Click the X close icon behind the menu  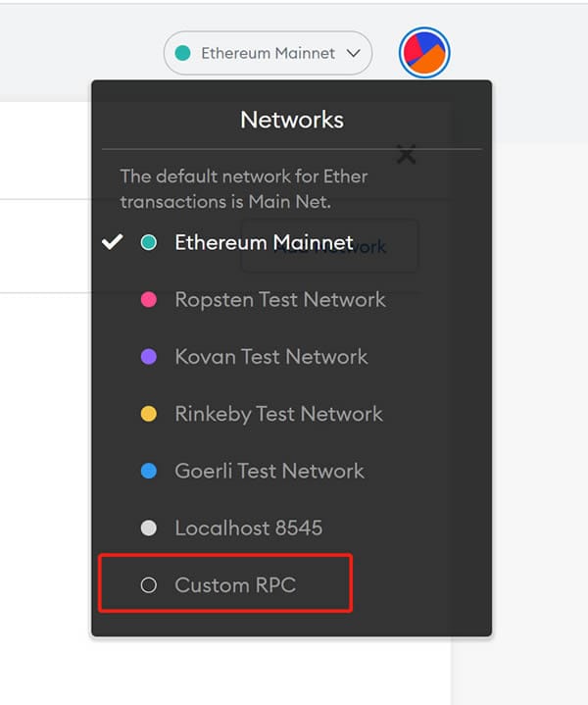pyautogui.click(x=407, y=155)
